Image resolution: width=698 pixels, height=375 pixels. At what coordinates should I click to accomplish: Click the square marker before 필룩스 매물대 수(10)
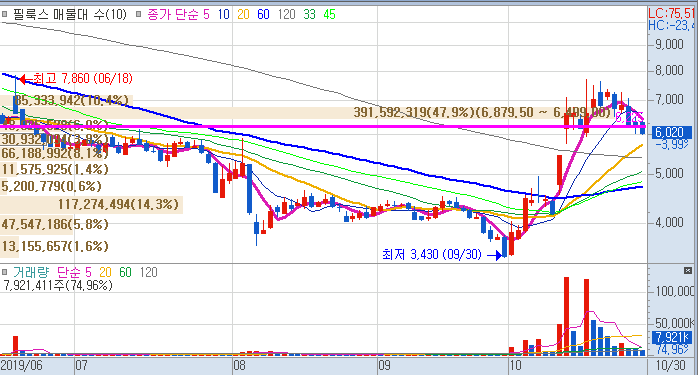pos(5,14)
